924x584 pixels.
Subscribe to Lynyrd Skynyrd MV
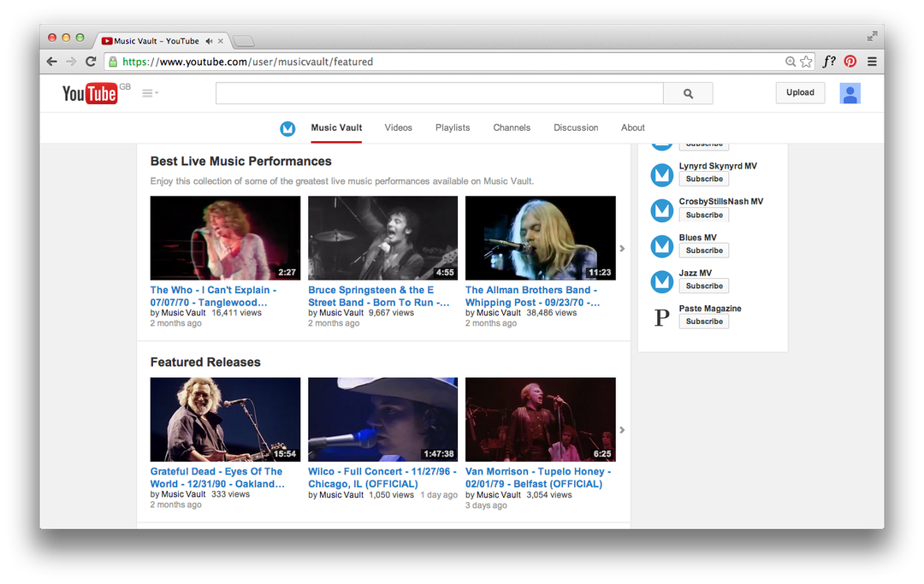[703, 179]
